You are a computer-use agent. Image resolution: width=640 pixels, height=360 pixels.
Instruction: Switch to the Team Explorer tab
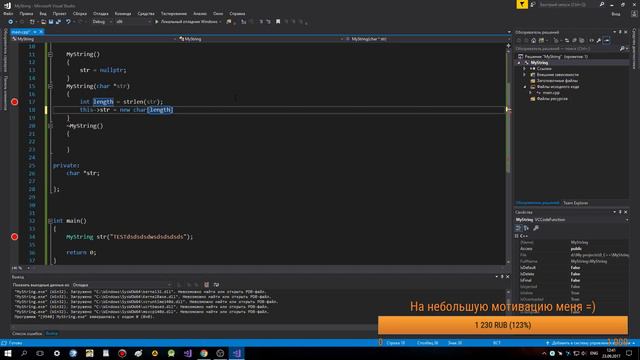click(576, 203)
